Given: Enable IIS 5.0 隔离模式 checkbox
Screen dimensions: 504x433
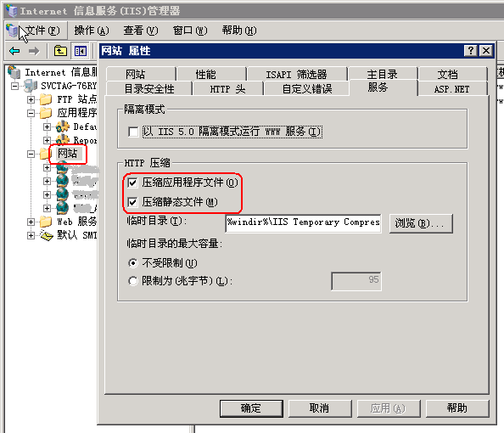Looking at the screenshot, I should pyautogui.click(x=133, y=132).
